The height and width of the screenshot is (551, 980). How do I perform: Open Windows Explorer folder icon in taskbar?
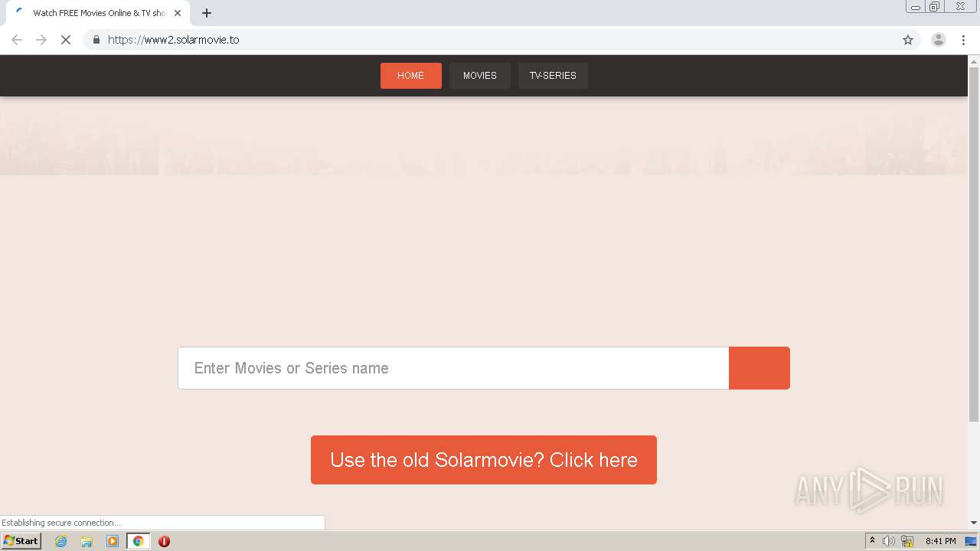click(87, 541)
